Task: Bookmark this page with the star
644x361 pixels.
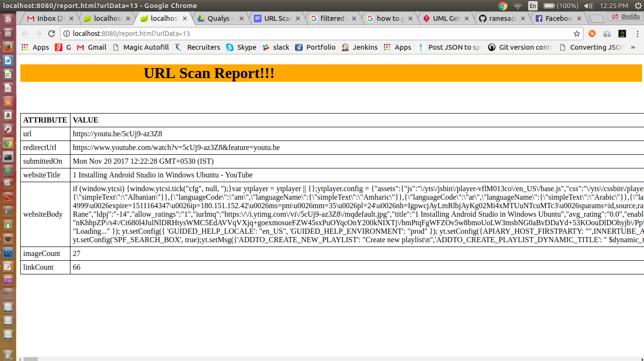Action: [x=577, y=34]
